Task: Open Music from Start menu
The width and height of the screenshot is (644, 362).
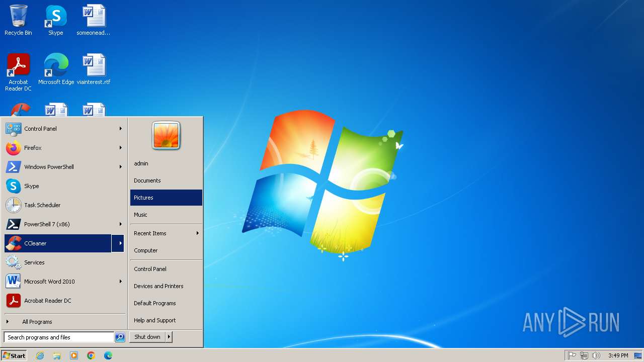Action: [x=166, y=215]
